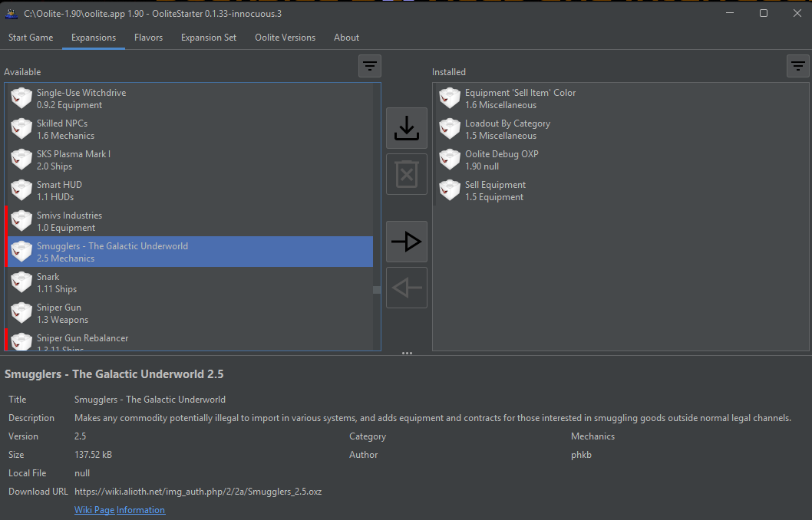Click the OoliteStarter app icon in title bar
This screenshot has width=812, height=520.
click(x=12, y=14)
